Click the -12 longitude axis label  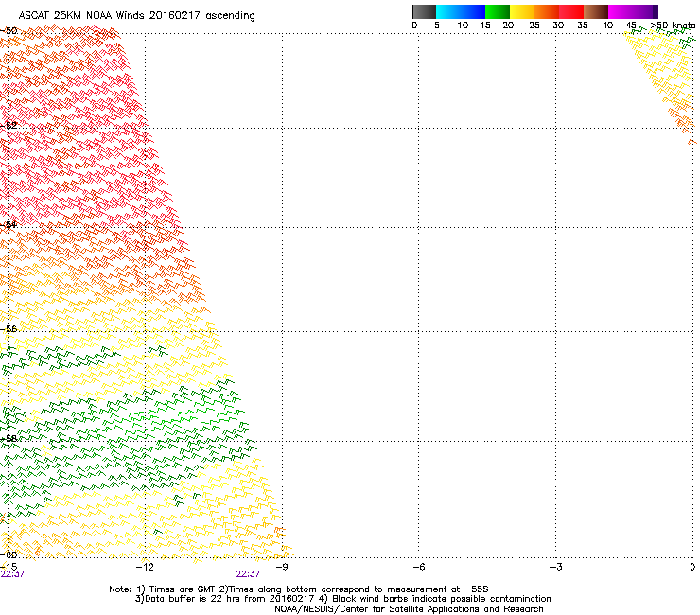coord(144,567)
